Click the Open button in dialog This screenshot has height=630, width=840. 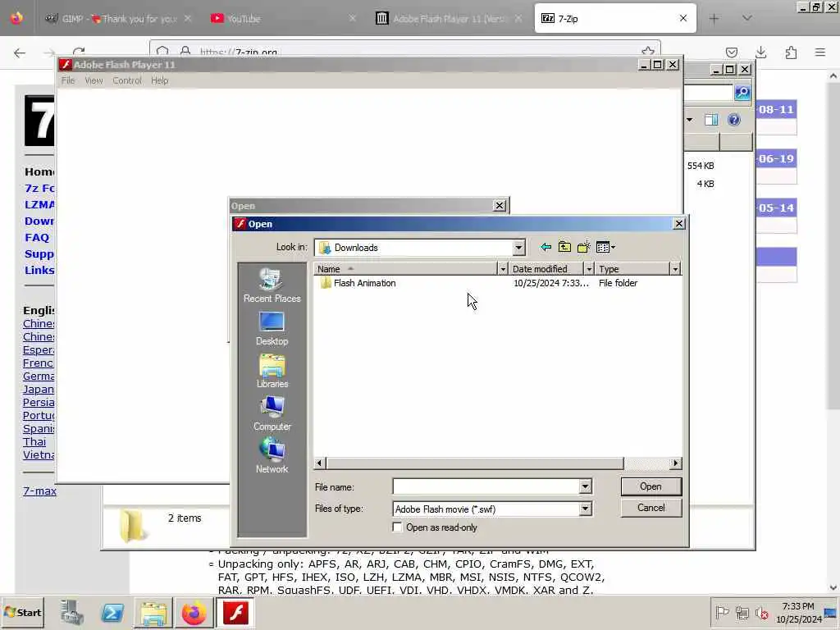coord(651,486)
